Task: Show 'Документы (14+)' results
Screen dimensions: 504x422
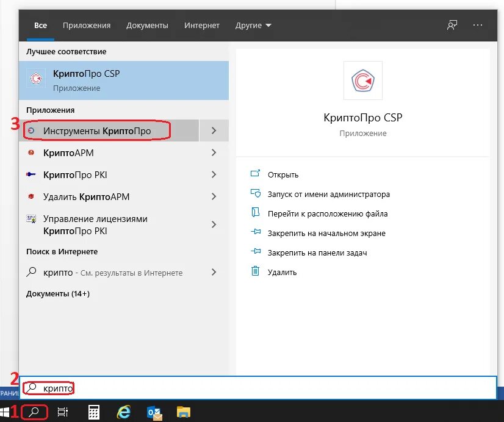Action: [x=58, y=293]
